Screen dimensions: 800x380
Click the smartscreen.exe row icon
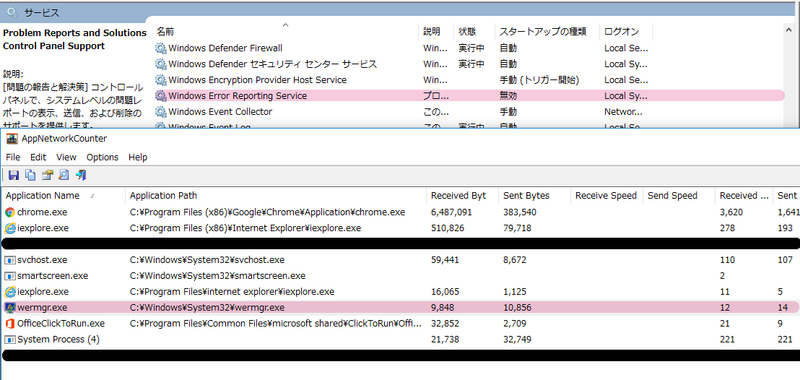[x=10, y=276]
